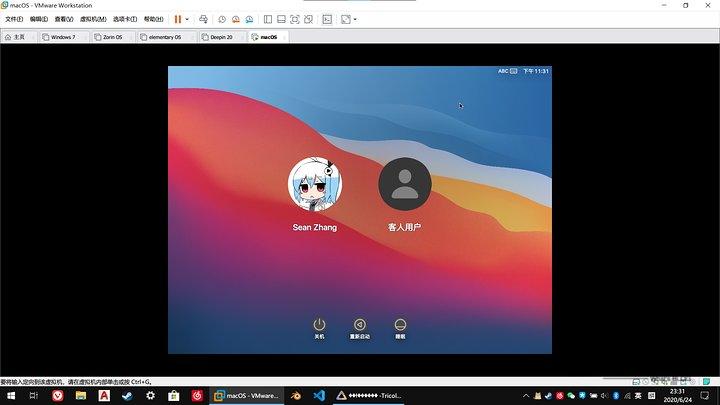The image size is (720, 405).
Task: Open the dropdown arrow next to the pause button
Action: 187,19
